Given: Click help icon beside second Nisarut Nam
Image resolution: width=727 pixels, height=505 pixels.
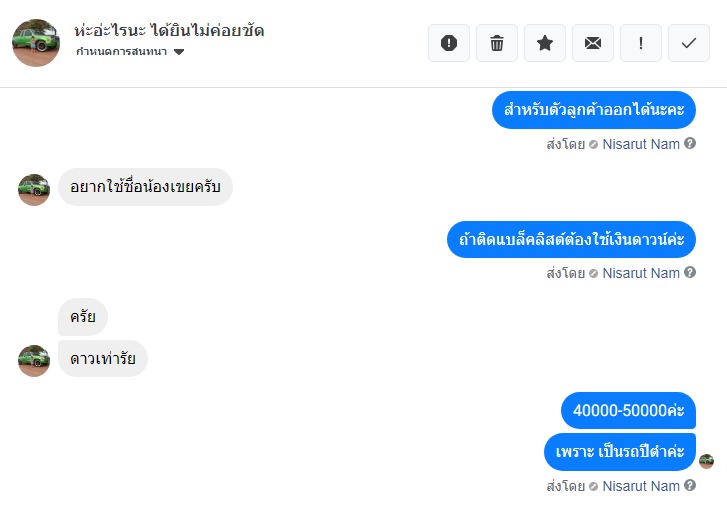Looking at the screenshot, I should [x=690, y=273].
